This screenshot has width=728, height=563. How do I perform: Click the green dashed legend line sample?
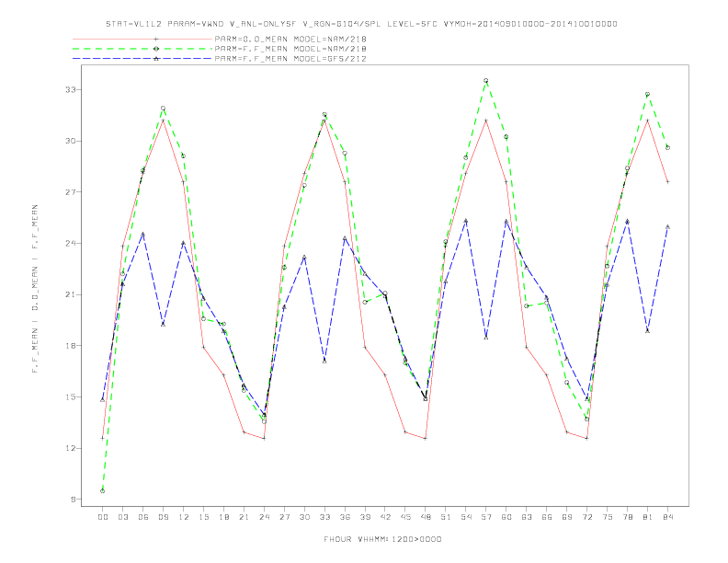[x=142, y=49]
